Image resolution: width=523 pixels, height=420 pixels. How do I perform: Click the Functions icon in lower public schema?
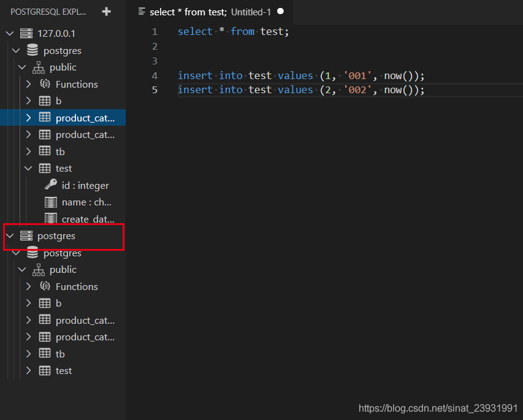(45, 286)
